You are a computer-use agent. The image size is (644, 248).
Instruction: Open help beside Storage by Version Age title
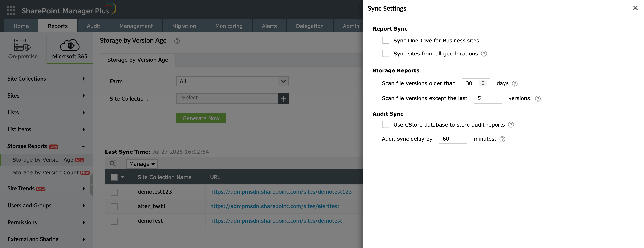pyautogui.click(x=177, y=41)
